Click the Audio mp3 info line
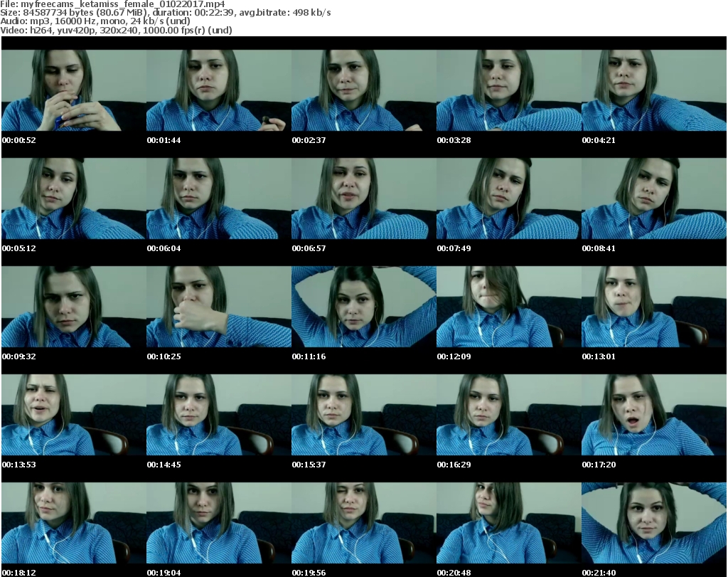Image resolution: width=728 pixels, height=577 pixels. pyautogui.click(x=95, y=21)
